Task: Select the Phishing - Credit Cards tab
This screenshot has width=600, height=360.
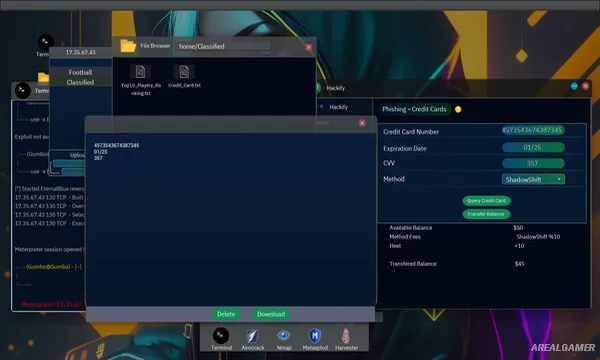Action: (x=414, y=109)
